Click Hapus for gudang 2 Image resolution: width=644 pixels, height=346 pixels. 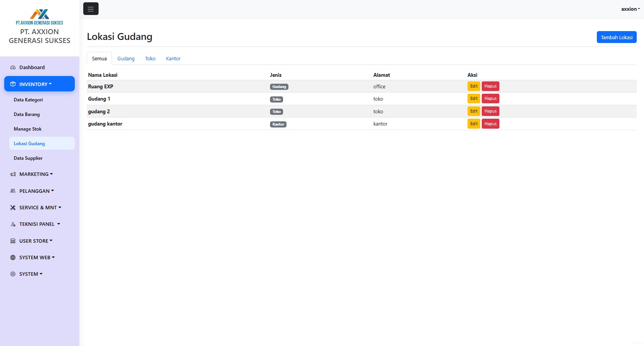click(x=491, y=111)
